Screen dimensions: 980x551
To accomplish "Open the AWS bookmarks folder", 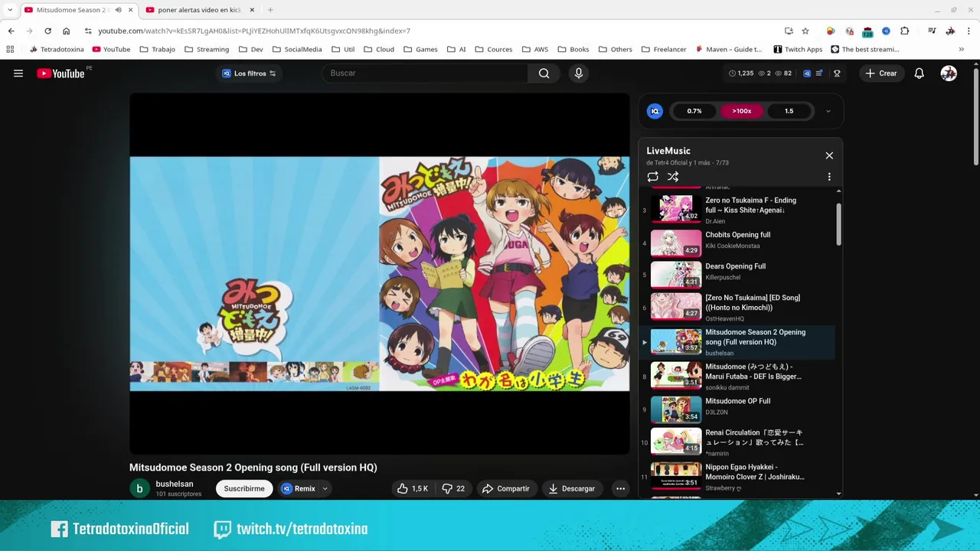I will tap(534, 49).
